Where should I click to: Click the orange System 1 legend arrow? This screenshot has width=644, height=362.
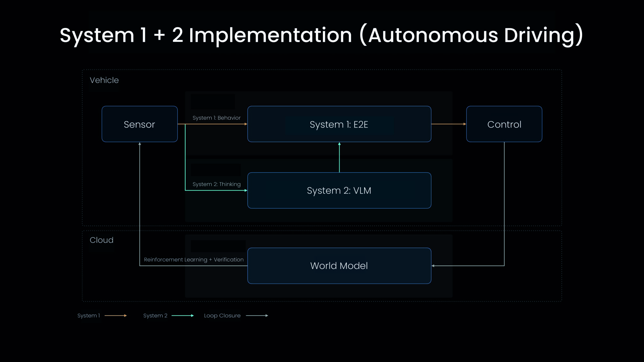115,315
